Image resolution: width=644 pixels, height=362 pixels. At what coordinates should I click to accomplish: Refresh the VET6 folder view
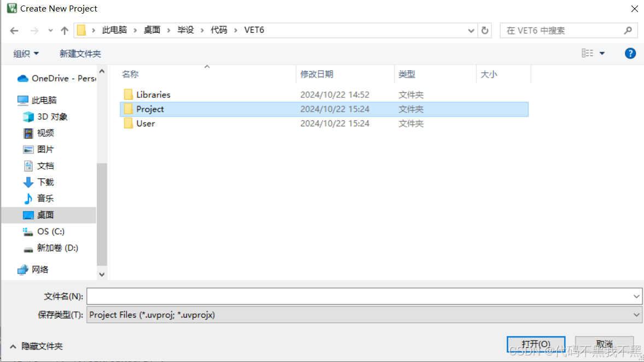(x=485, y=31)
